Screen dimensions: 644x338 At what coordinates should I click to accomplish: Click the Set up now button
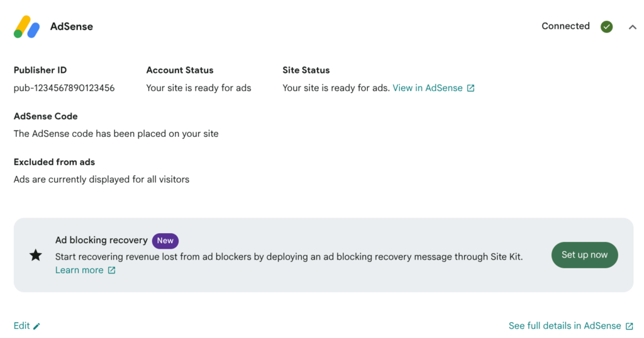pos(584,255)
